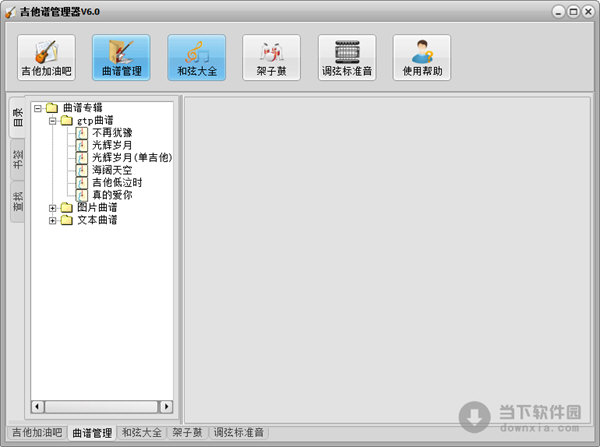600x447 pixels.
Task: Select the song 光辉岁月(单吉他)
Action: (132, 158)
